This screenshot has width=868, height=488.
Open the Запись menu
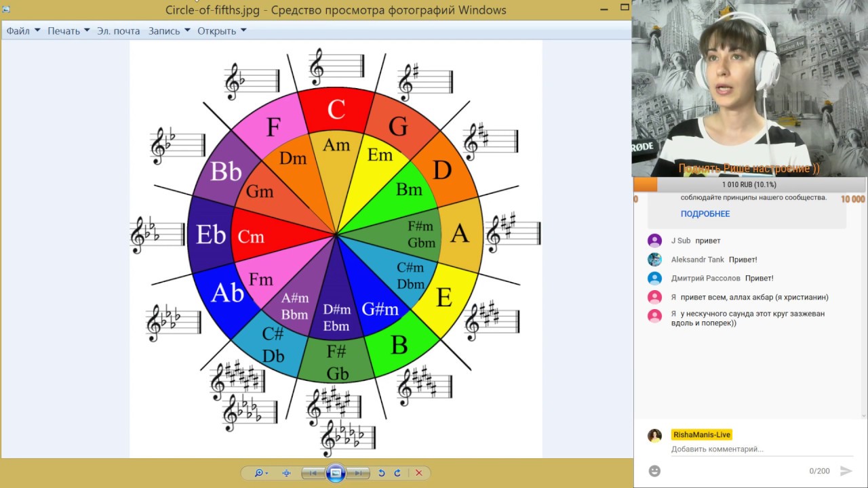[169, 30]
